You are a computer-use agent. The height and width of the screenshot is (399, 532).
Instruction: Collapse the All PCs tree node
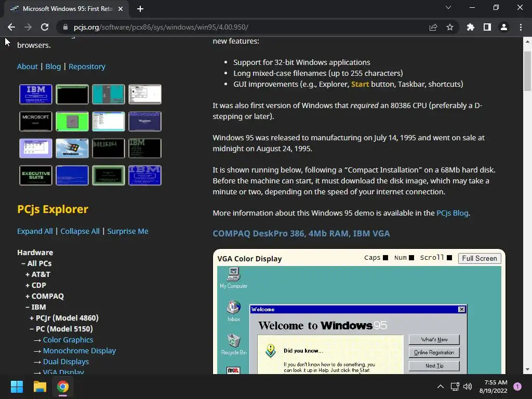click(x=37, y=263)
